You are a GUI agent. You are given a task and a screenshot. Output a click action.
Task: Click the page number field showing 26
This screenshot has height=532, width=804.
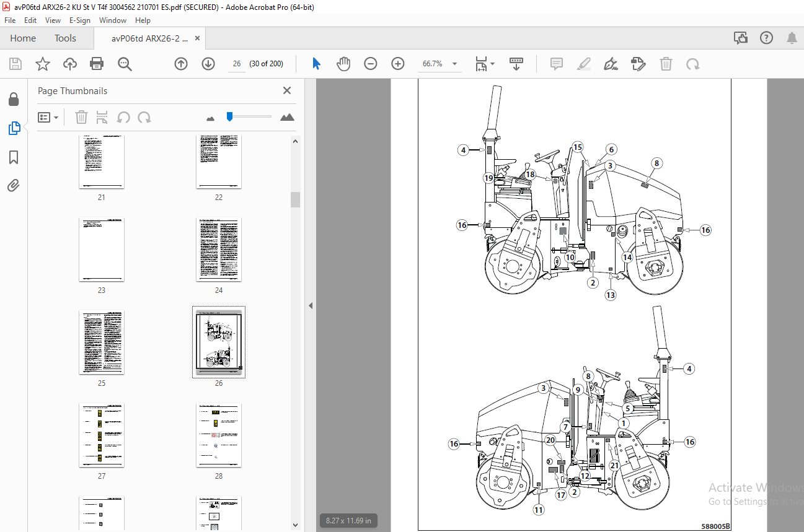(x=236, y=64)
